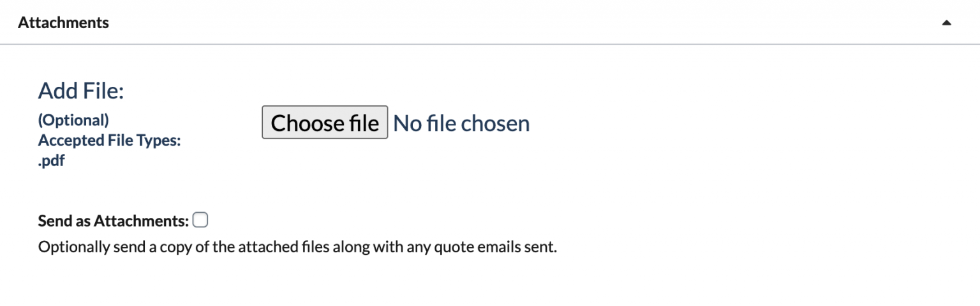
Task: Click the "Accepted File Types:" label
Action: (x=109, y=141)
